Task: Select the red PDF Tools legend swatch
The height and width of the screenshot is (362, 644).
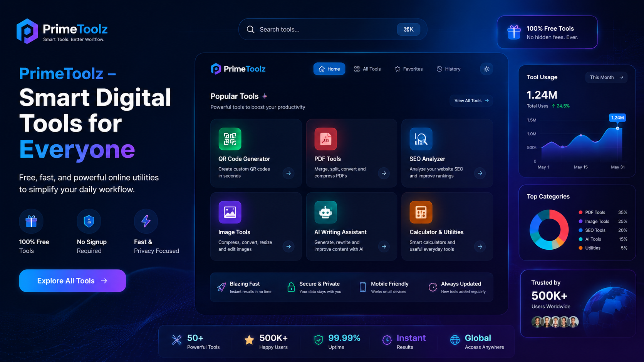Action: 580,212
